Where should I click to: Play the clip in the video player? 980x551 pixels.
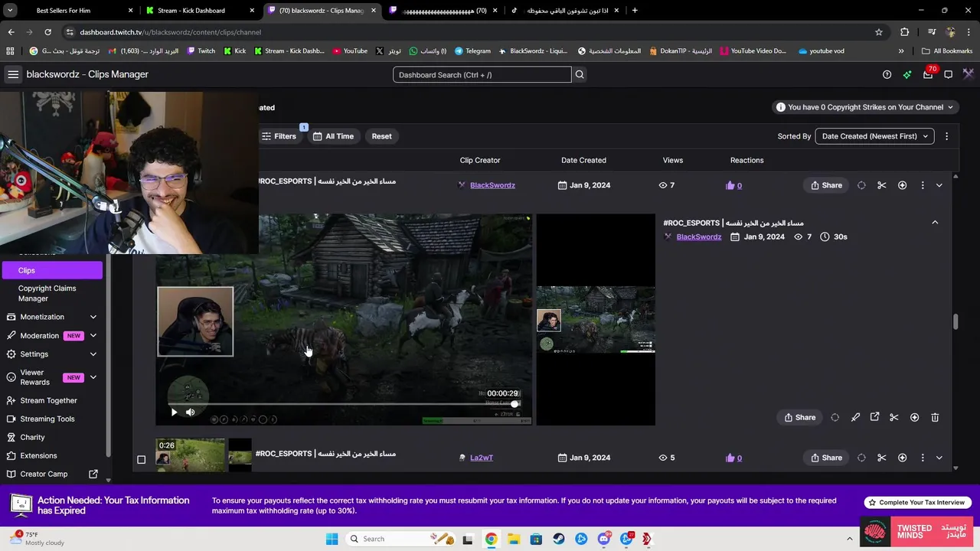174,412
